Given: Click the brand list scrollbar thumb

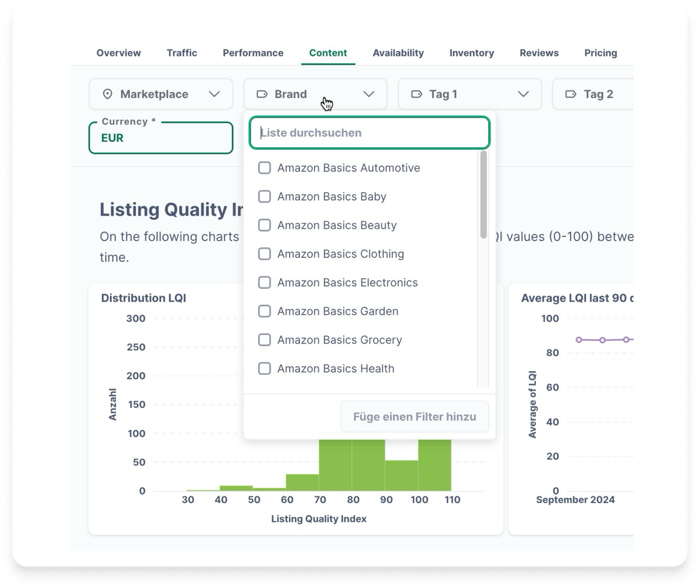Looking at the screenshot, I should coord(484,195).
